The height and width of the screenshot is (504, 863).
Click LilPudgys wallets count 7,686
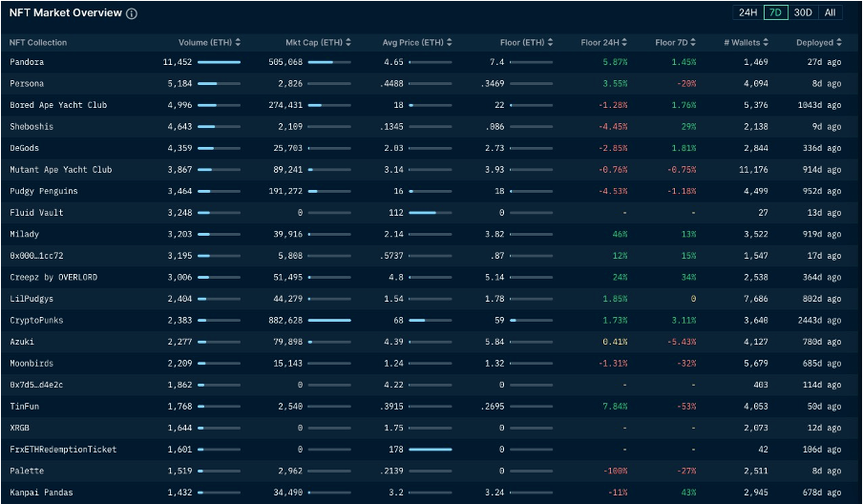pyautogui.click(x=756, y=299)
